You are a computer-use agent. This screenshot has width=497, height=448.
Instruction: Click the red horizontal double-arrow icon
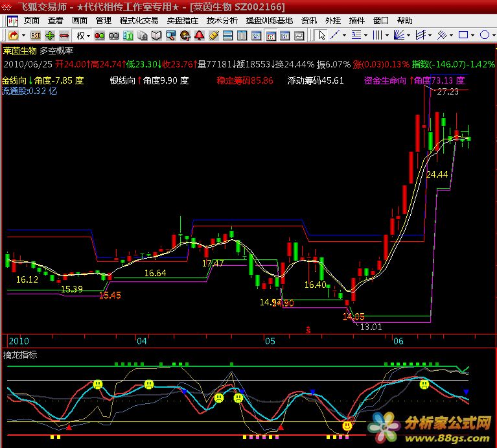pos(64,35)
